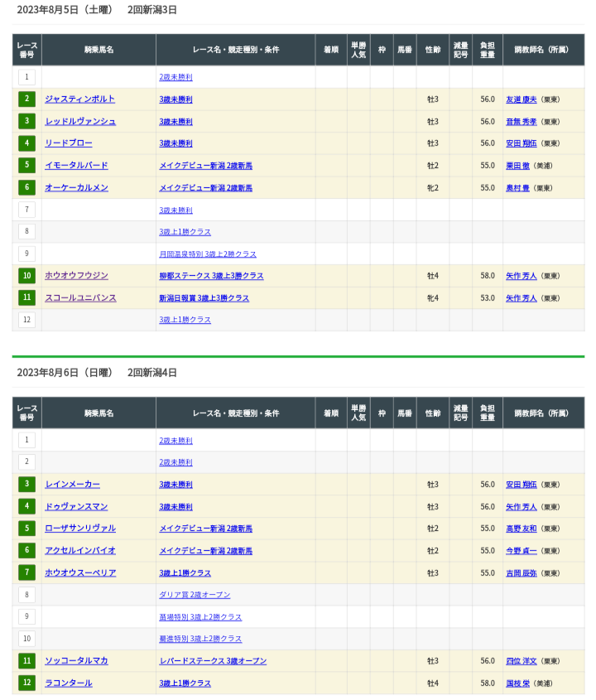Image resolution: width=596 pixels, height=700 pixels.
Task: Open trainer link 友道康夫
Action: (x=521, y=99)
